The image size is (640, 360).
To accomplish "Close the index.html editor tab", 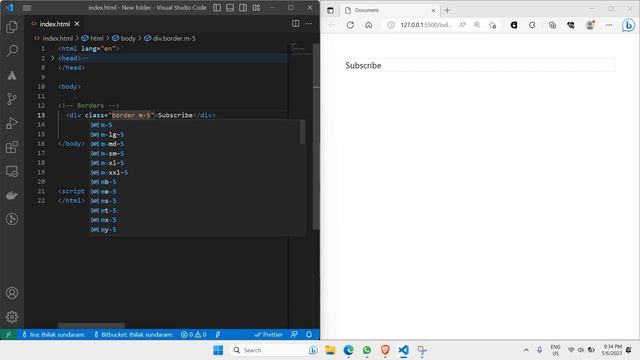I will [x=77, y=24].
